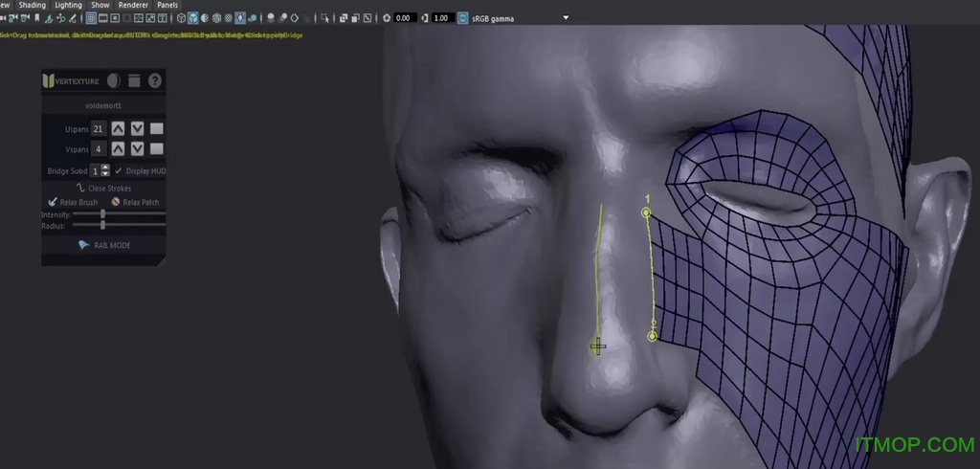Activate RAIL MODE button
The image size is (980, 469).
pyautogui.click(x=103, y=245)
